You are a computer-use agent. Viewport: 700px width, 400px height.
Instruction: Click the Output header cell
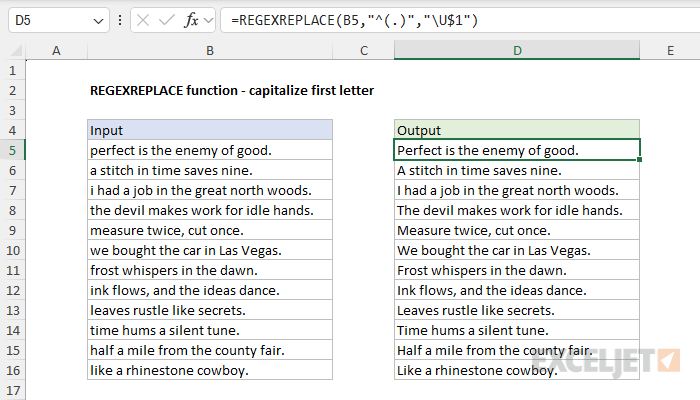pyautogui.click(x=517, y=130)
